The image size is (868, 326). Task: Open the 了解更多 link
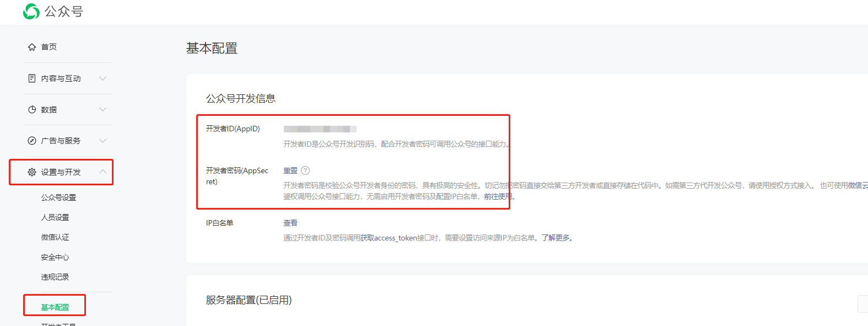point(556,238)
